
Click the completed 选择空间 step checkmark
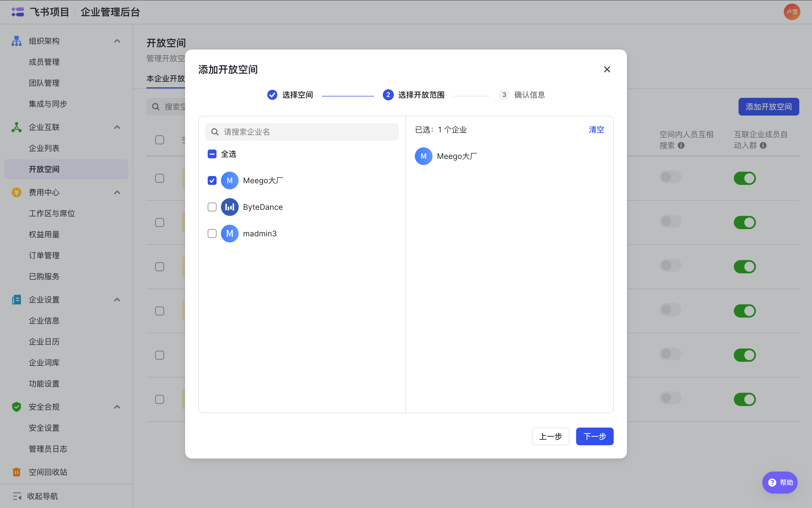[272, 95]
